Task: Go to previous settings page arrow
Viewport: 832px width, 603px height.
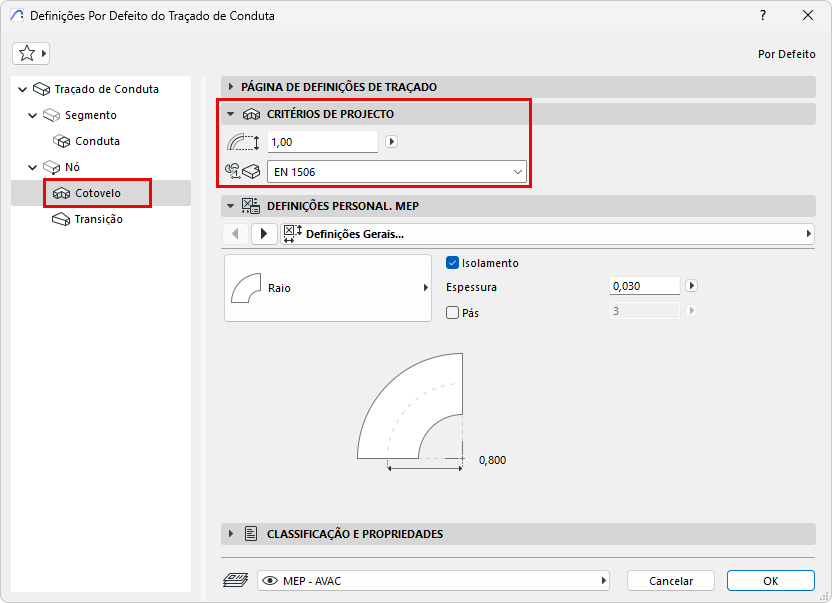Action: click(236, 234)
